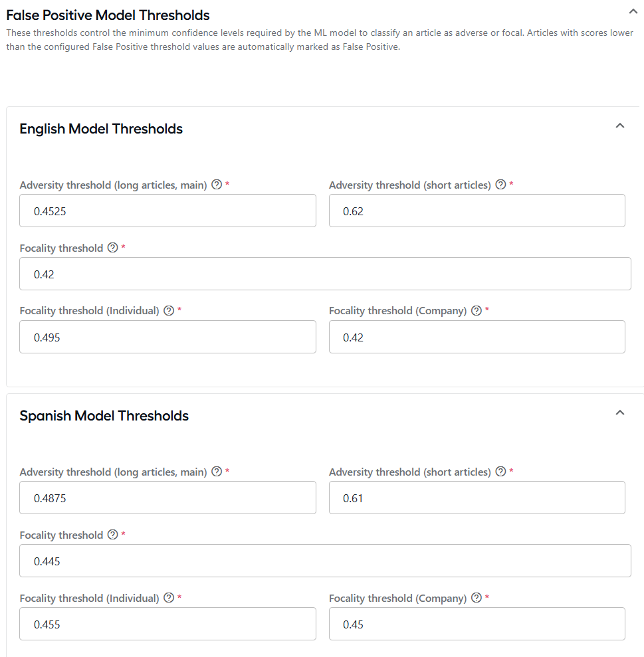This screenshot has width=644, height=657.
Task: Edit English long articles adversity field 0.4525
Action: point(167,211)
